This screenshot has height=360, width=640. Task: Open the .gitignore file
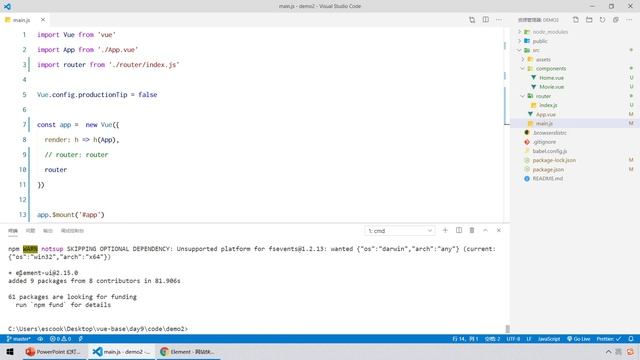544,142
